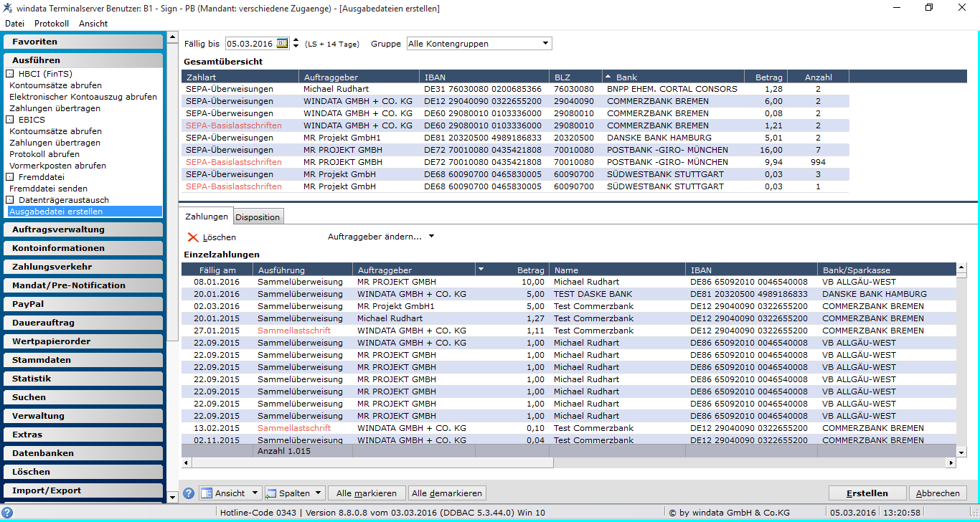This screenshot has height=522, width=980.
Task: Click the Erstellen button
Action: (x=867, y=493)
